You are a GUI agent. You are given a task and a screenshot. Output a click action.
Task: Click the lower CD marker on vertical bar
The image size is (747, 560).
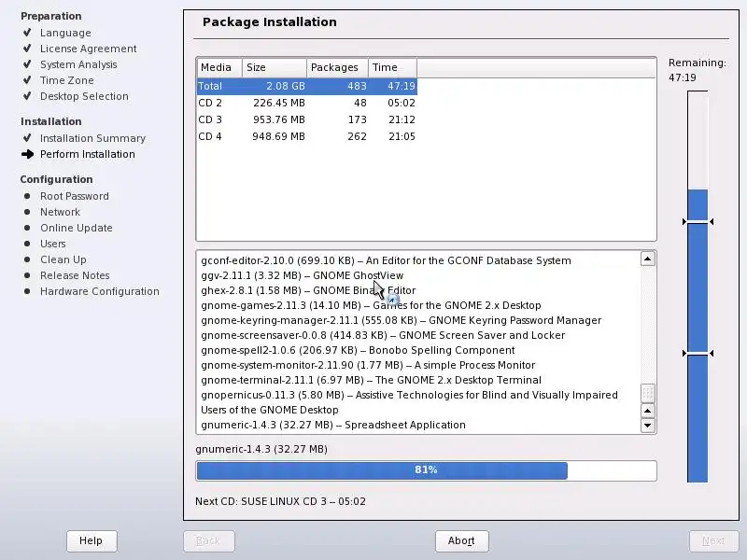(698, 354)
